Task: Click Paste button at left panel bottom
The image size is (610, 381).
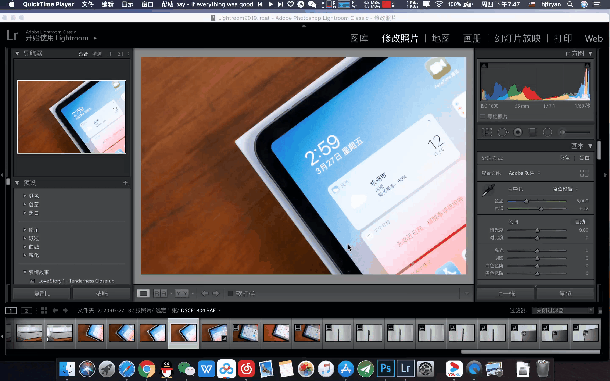Action: (x=102, y=293)
